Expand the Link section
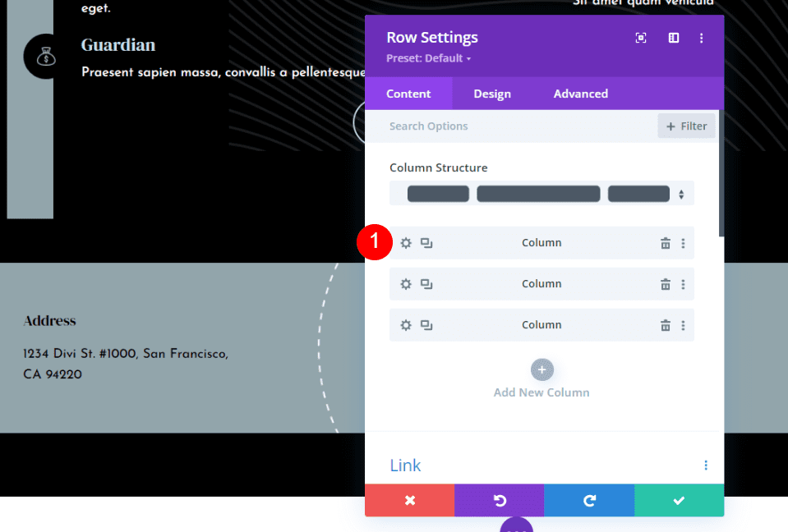Viewport: 788px width, 532px height. coord(405,465)
